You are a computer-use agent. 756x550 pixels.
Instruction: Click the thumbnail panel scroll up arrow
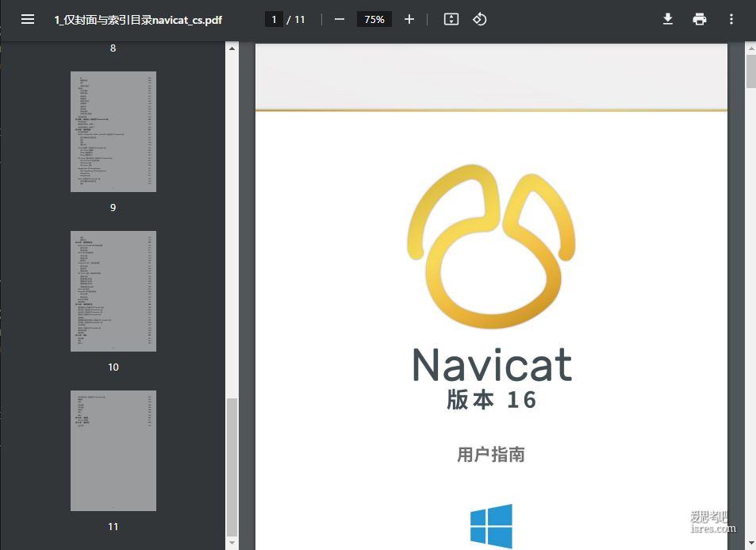coord(232,48)
